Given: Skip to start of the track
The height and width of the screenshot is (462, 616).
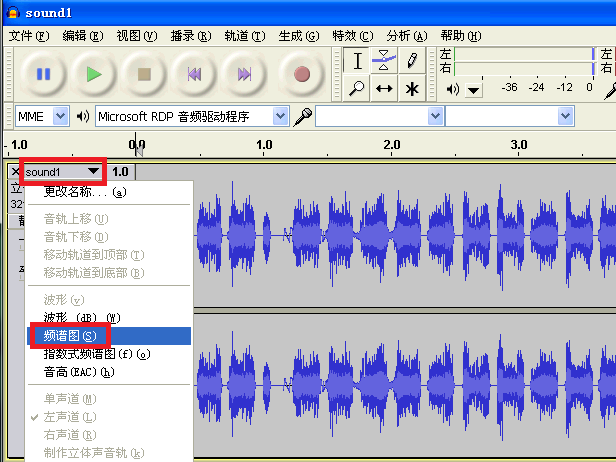Looking at the screenshot, I should pos(194,74).
